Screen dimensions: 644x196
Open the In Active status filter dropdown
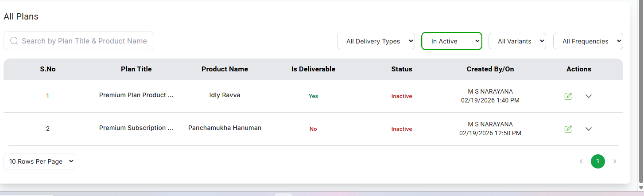[x=451, y=41]
